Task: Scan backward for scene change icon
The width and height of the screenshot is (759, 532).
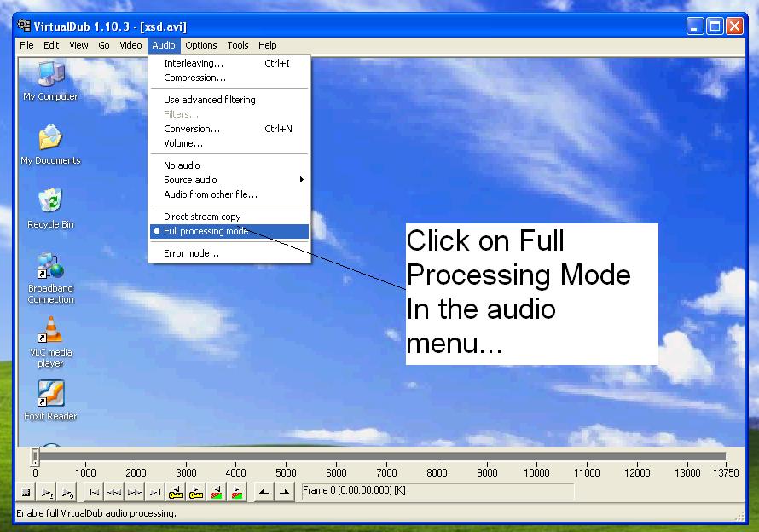Action: [x=217, y=492]
